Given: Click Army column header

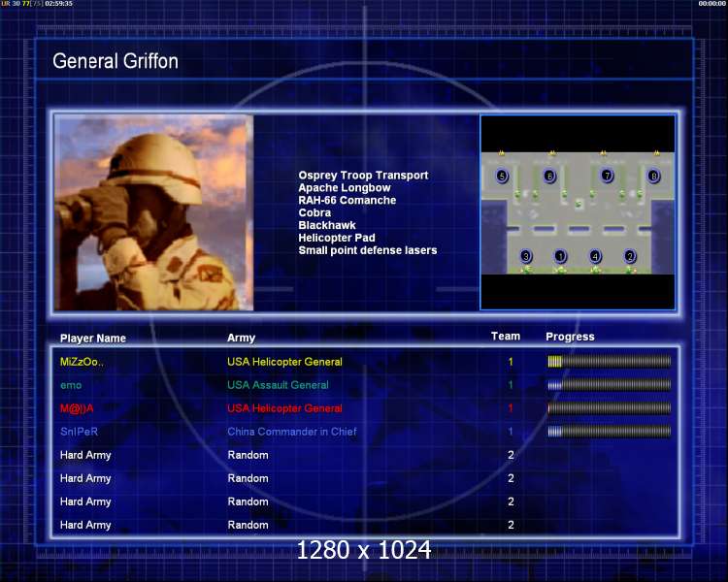Looking at the screenshot, I should click(x=241, y=339).
